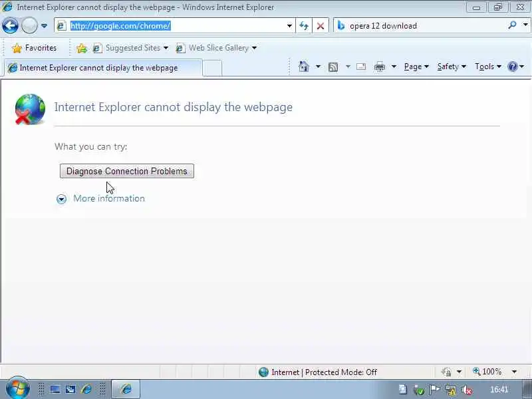Click the page icon inside the address bar
The height and width of the screenshot is (399, 532).
click(x=61, y=26)
